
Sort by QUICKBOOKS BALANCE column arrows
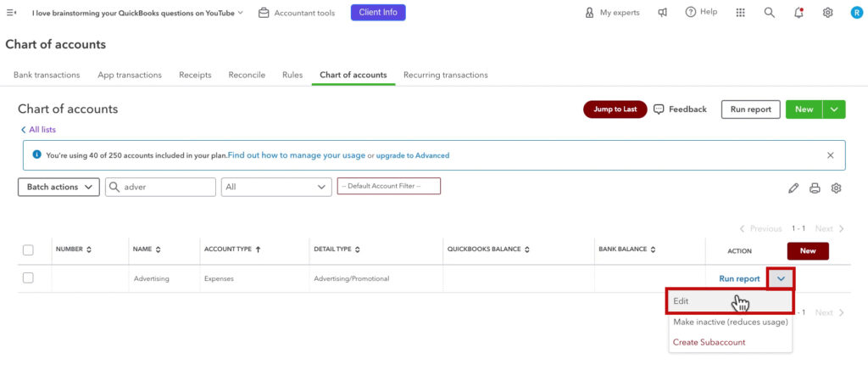[x=526, y=249]
